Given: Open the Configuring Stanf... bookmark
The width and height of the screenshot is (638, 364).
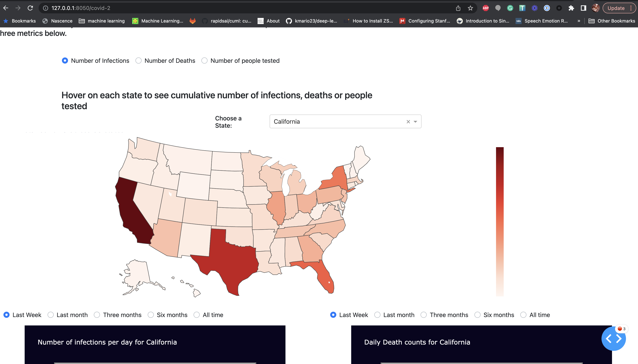Looking at the screenshot, I should [425, 21].
